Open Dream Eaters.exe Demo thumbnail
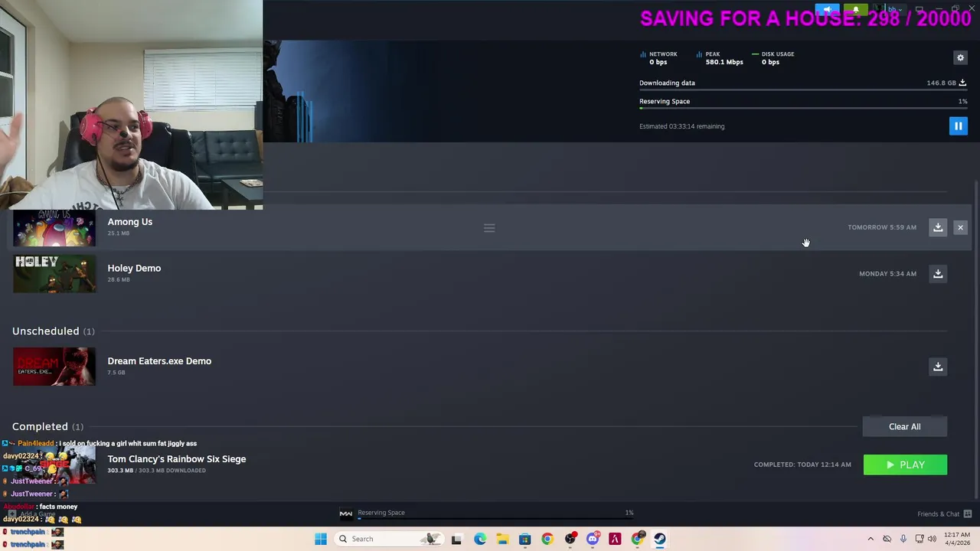 coord(54,367)
